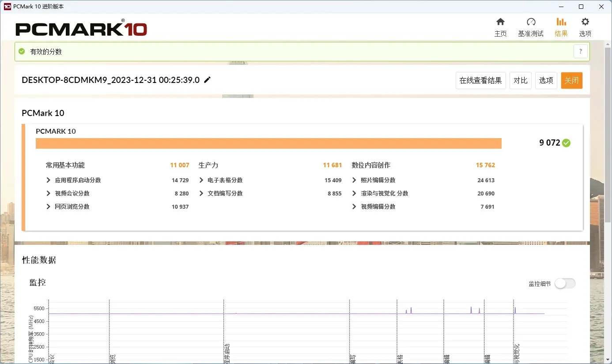Expand 照片编辑分数 row
612x364 pixels.
click(x=354, y=180)
